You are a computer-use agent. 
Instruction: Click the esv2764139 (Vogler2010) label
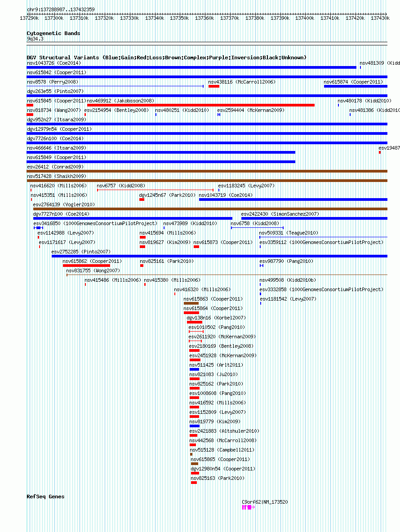pyautogui.click(x=64, y=204)
